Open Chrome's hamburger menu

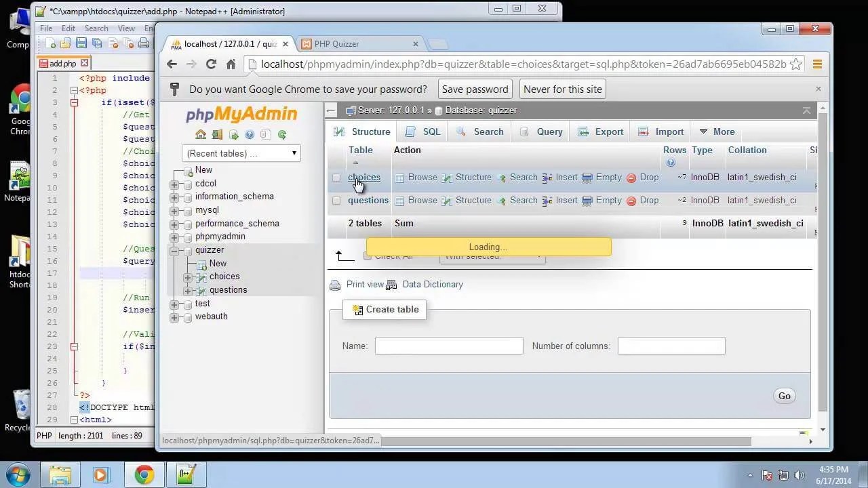[817, 64]
